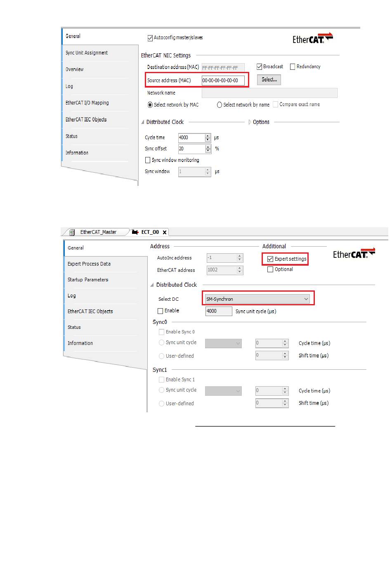Select the ECT_00 tab

coord(150,232)
